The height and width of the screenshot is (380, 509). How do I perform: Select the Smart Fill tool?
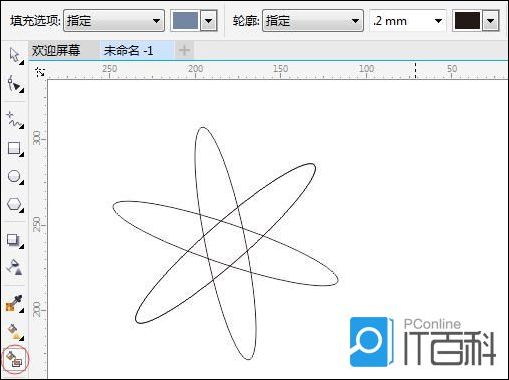pyautogui.click(x=15, y=360)
